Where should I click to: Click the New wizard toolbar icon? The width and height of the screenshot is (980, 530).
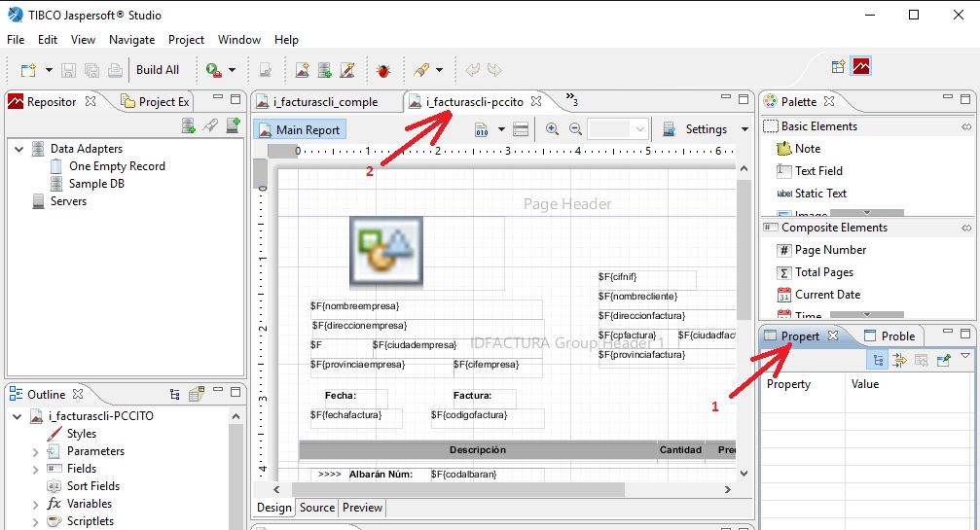(x=28, y=70)
